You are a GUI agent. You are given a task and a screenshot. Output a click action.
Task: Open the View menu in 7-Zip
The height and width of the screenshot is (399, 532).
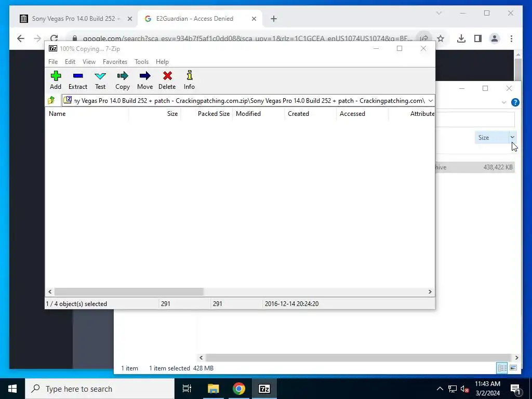(x=89, y=62)
